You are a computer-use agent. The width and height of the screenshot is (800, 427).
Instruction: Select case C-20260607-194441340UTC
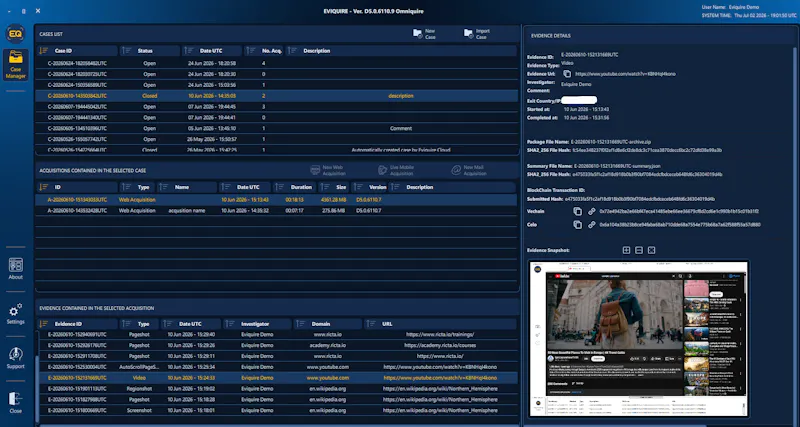point(277,117)
